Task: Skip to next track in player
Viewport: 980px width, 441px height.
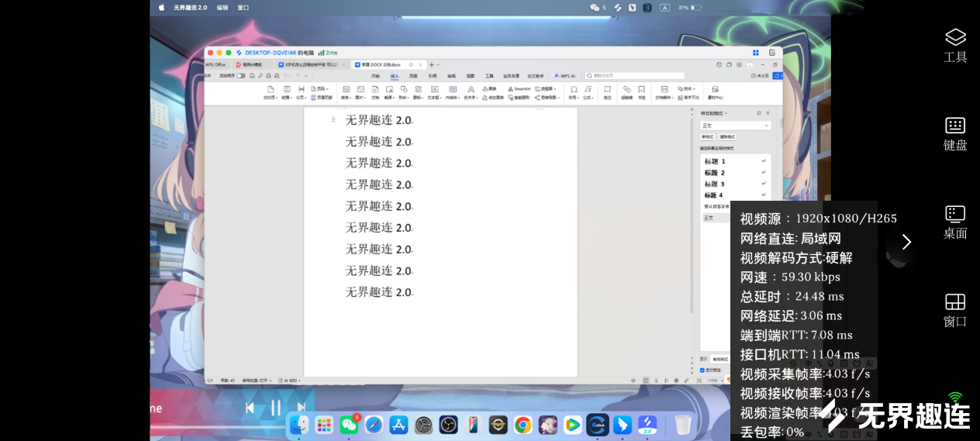Action: point(301,408)
